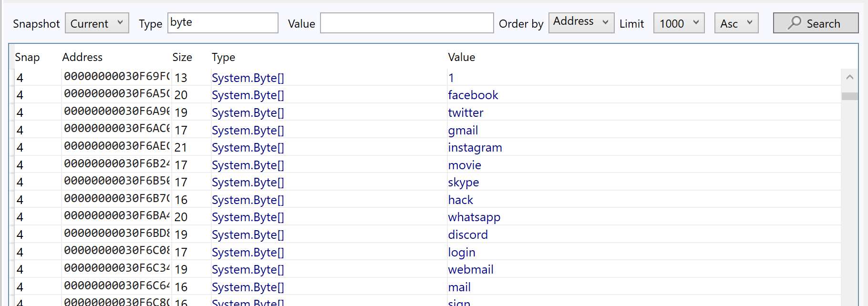Open the whatsapp value link
Viewport: 868px width, 306px height.
(x=474, y=217)
